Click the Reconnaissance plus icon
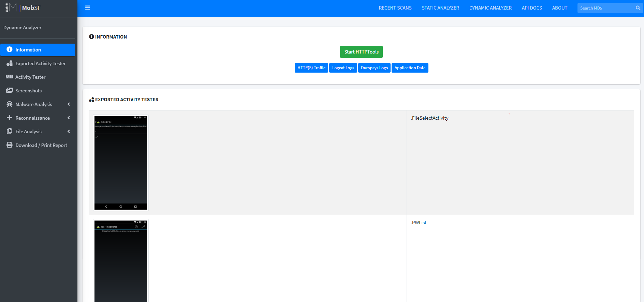This screenshot has width=644, height=302. point(10,118)
